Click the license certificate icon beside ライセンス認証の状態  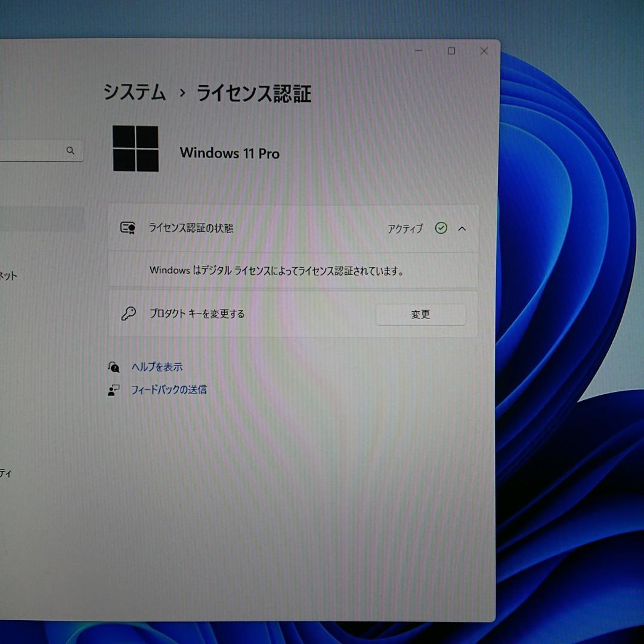[128, 228]
